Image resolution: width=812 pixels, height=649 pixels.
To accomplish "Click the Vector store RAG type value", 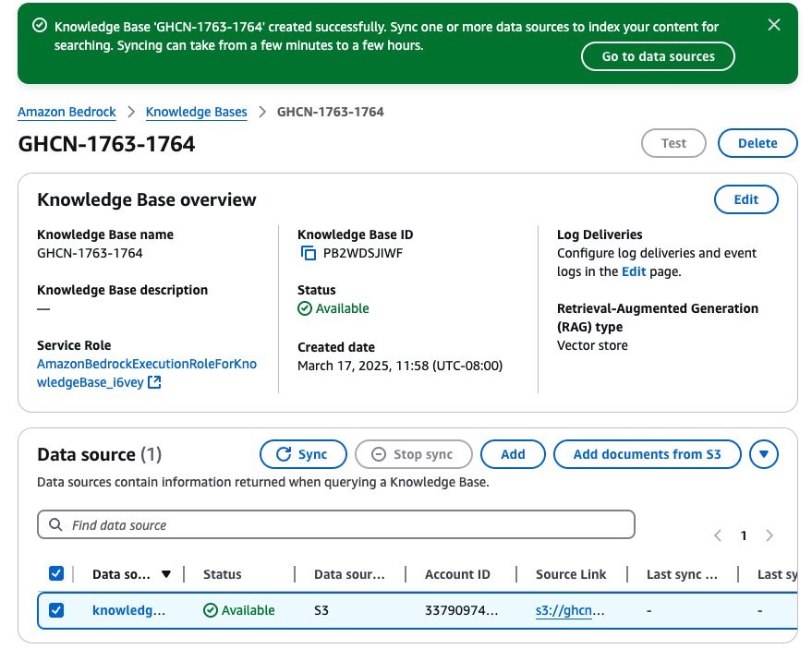I will click(x=592, y=345).
